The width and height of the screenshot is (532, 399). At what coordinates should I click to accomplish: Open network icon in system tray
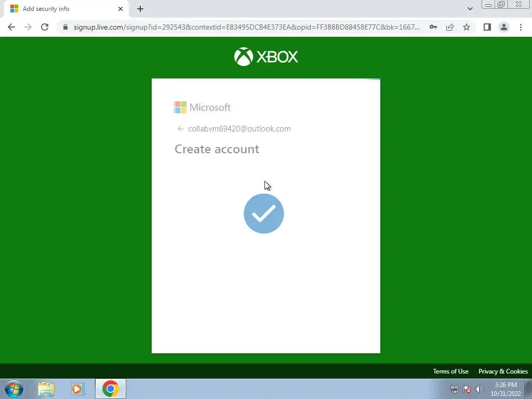click(454, 389)
